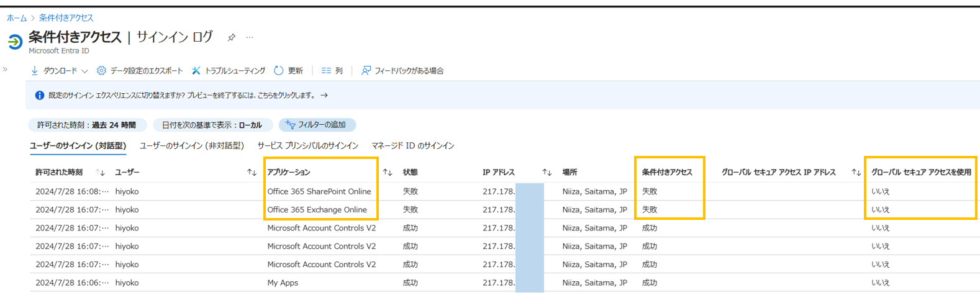Click the info banner arrow link
The height and width of the screenshot is (300, 980).
(x=324, y=96)
